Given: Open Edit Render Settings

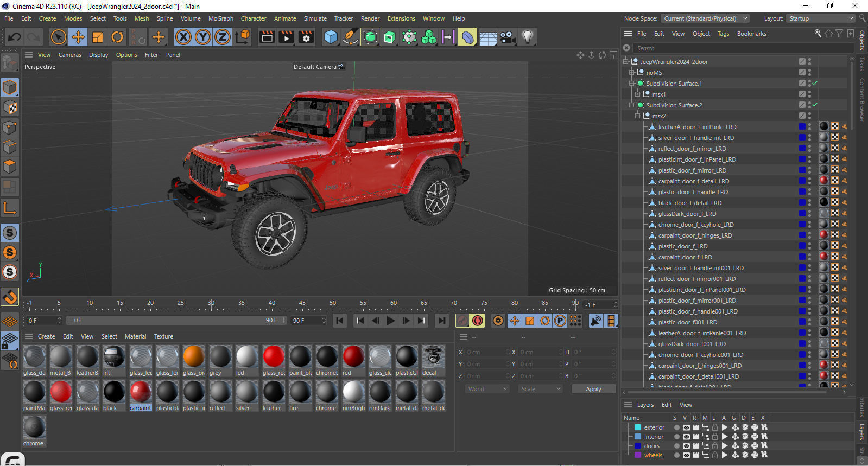Looking at the screenshot, I should tap(306, 37).
